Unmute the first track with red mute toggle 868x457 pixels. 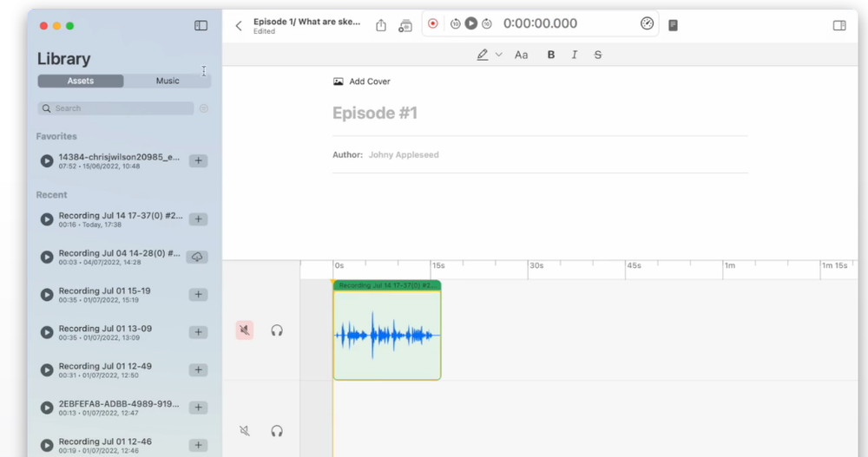pos(245,330)
